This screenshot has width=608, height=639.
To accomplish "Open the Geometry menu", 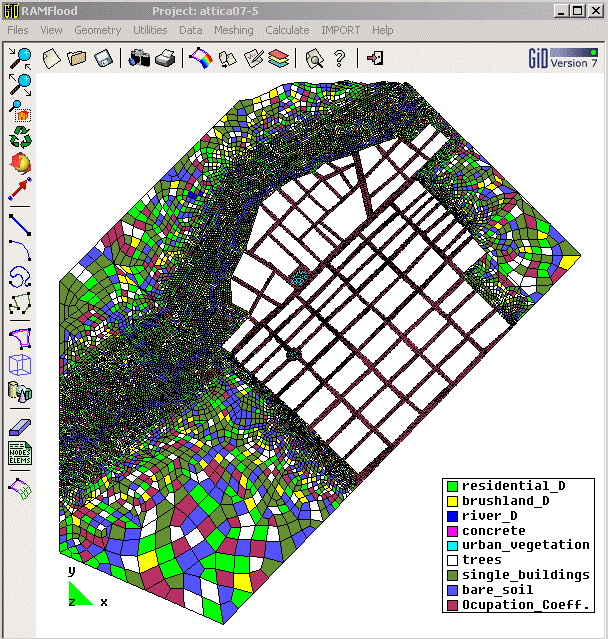I will coord(97,30).
